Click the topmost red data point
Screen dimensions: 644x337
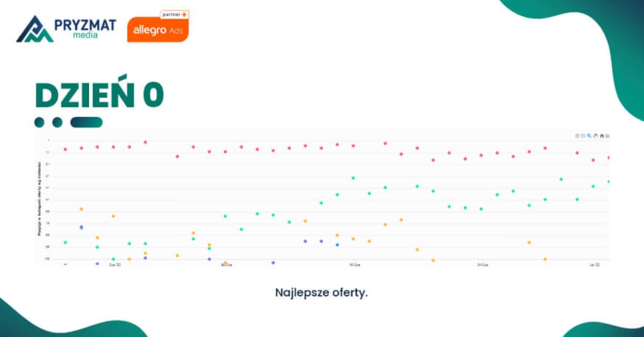pos(145,142)
